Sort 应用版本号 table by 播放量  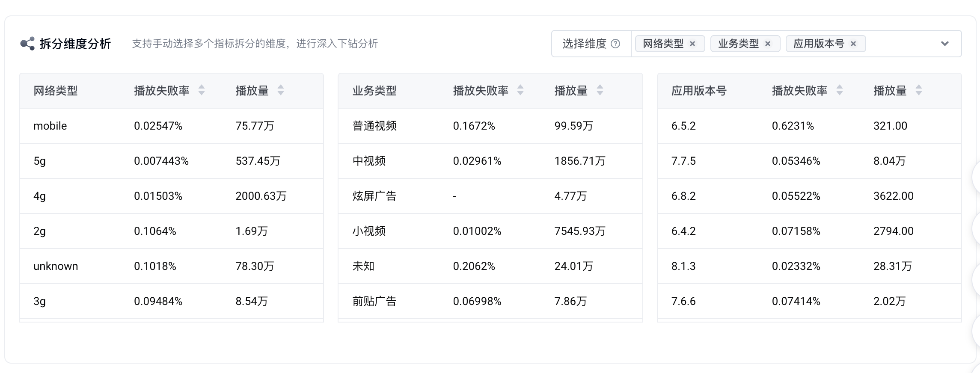[919, 90]
